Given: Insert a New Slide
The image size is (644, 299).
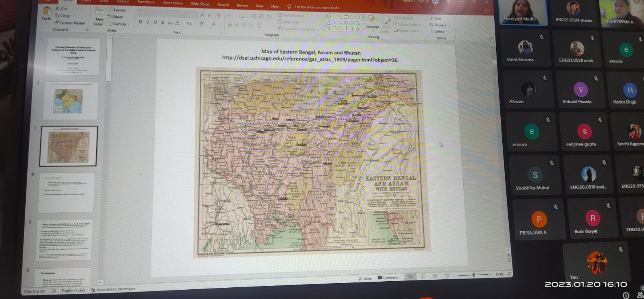Looking at the screenshot, I should click(x=99, y=14).
